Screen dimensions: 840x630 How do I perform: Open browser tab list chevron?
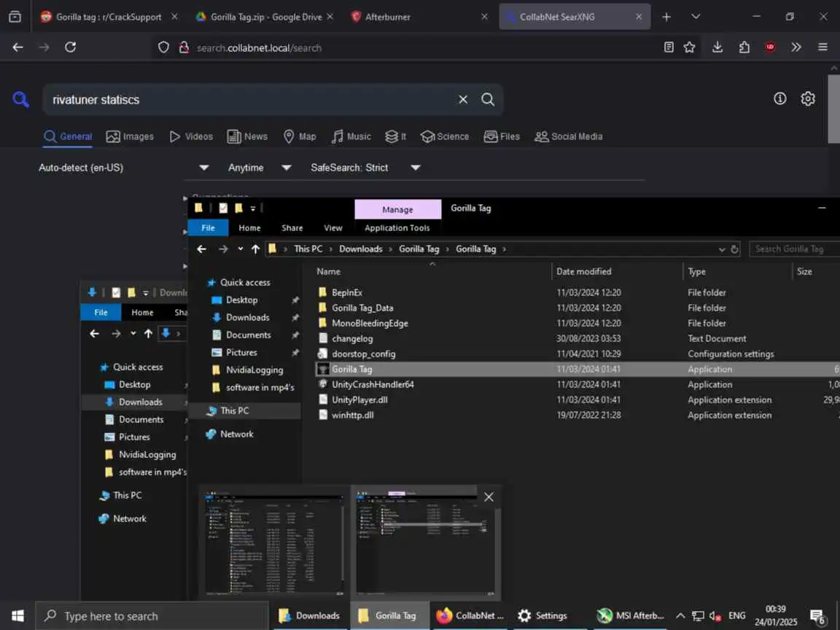click(x=696, y=17)
